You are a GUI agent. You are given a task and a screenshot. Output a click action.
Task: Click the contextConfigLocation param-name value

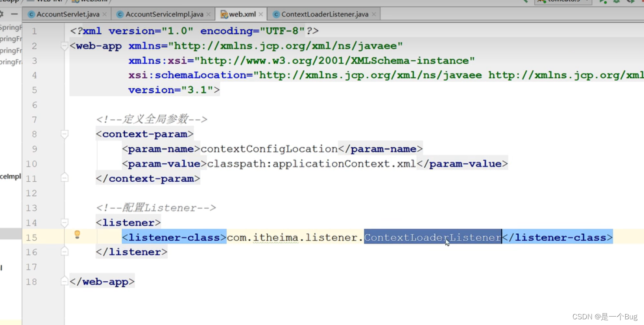[269, 149]
